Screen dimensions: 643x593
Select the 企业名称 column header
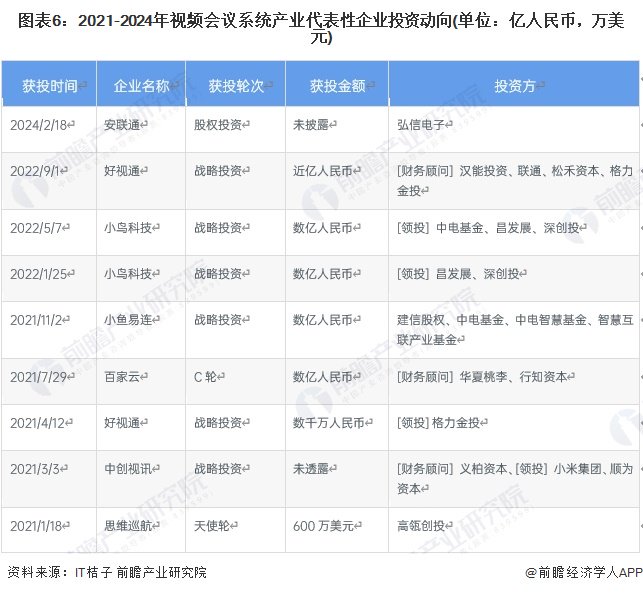point(141,85)
